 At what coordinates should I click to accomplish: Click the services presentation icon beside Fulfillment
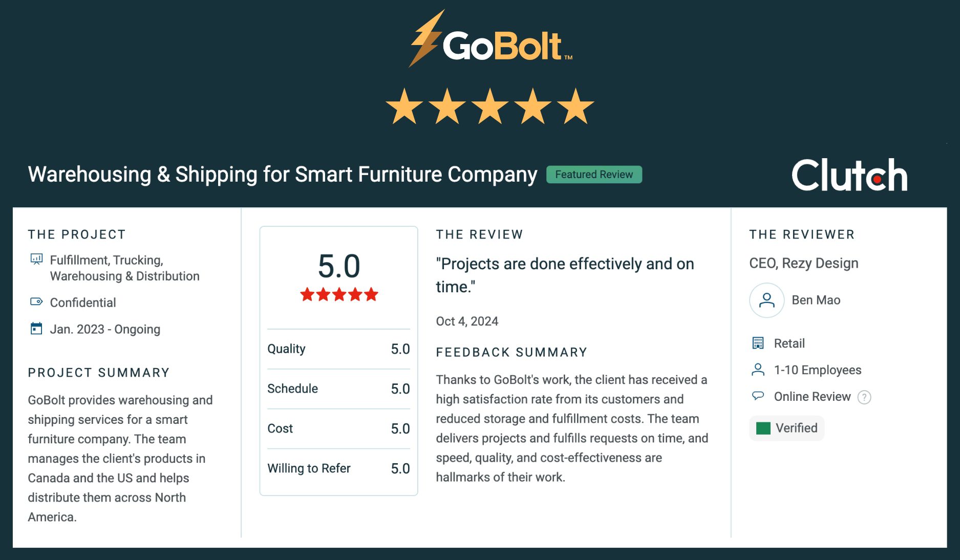[x=36, y=259]
